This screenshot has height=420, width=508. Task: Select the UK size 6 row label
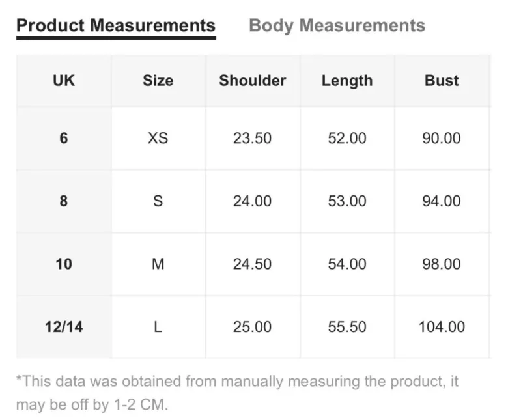64,138
